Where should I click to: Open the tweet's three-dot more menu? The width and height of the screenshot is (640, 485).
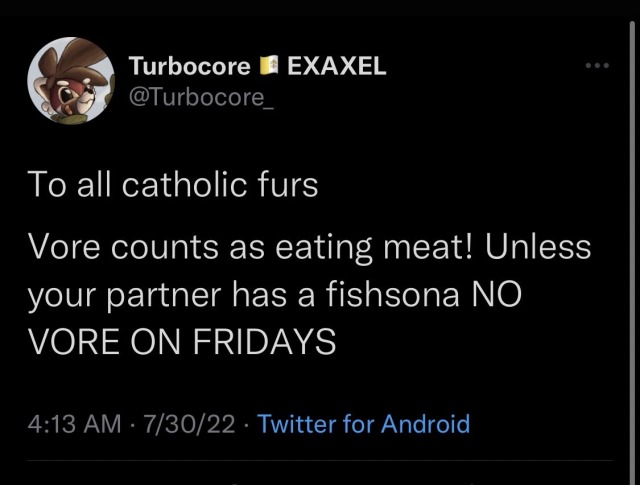[597, 66]
